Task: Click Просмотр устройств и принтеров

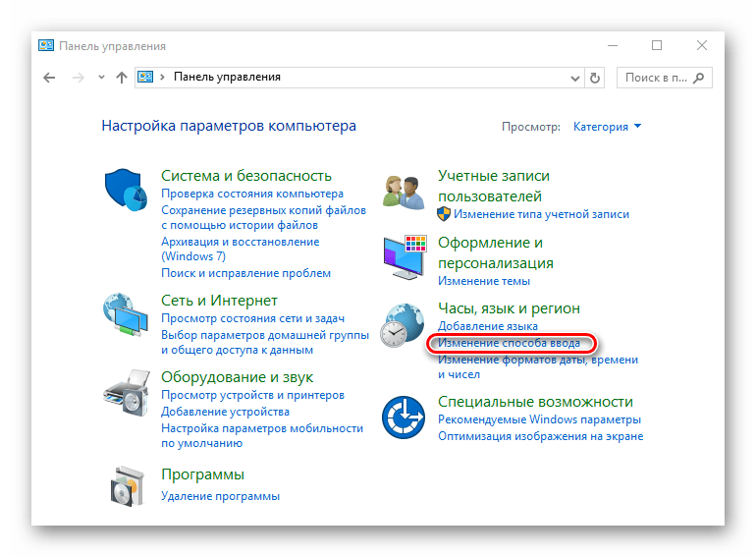Action: pyautogui.click(x=252, y=395)
